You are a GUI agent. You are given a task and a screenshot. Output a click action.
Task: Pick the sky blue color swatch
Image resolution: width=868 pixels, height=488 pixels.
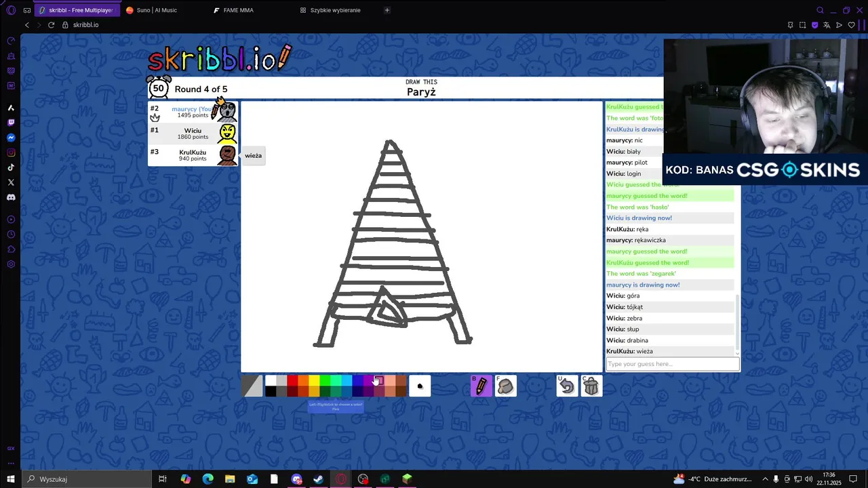point(347,380)
